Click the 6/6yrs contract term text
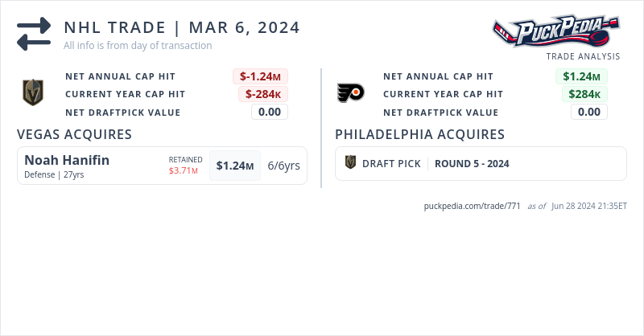Viewport: 644px width, 336px height. coord(283,166)
